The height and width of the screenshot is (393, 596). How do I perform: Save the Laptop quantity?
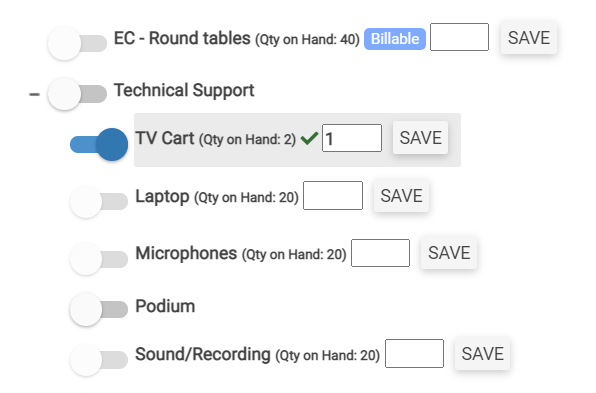coord(401,196)
